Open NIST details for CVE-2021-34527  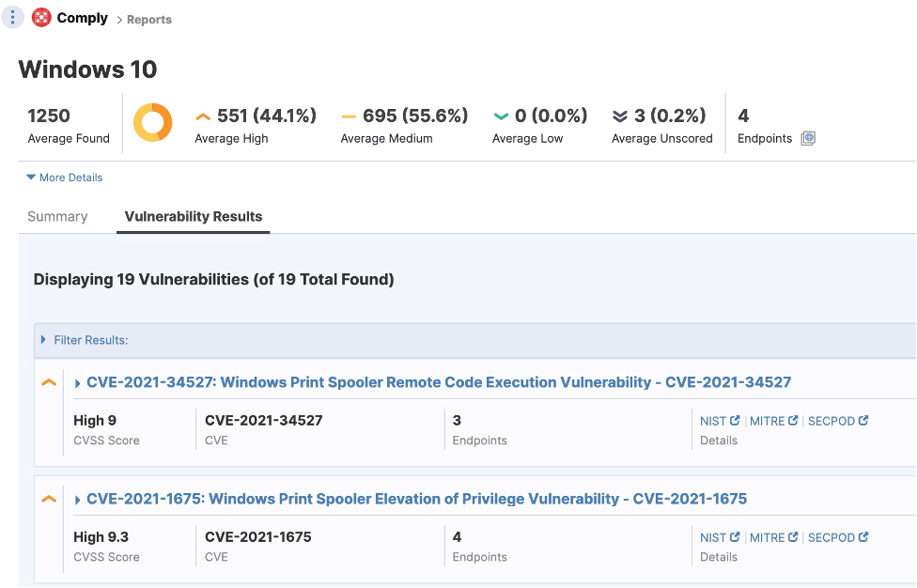(720, 421)
